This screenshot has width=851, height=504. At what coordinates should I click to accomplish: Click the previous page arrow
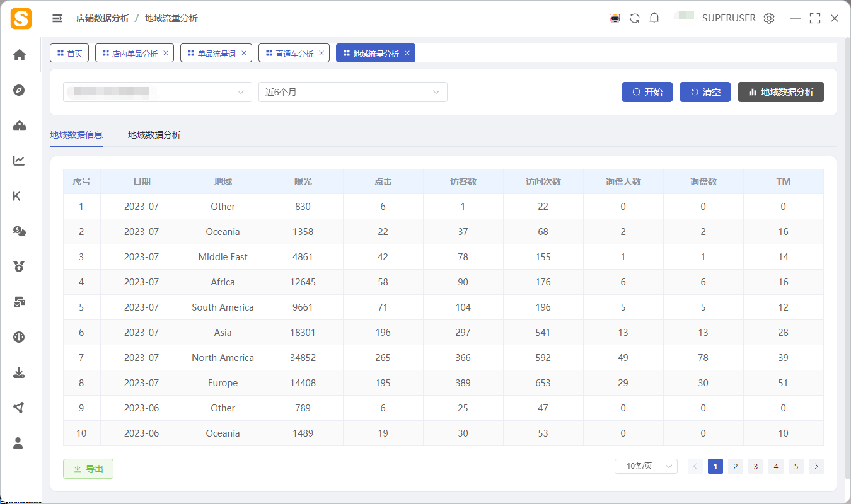695,466
